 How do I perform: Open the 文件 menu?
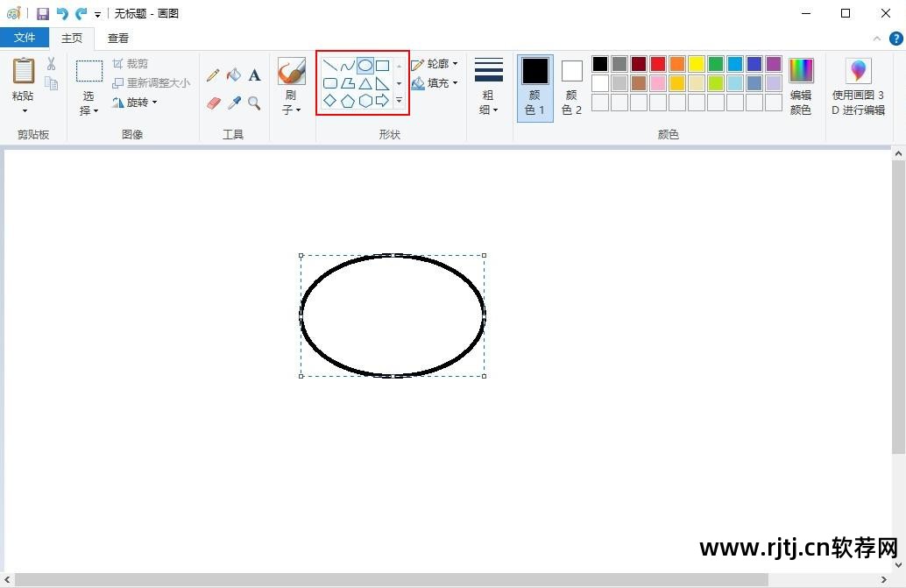25,38
